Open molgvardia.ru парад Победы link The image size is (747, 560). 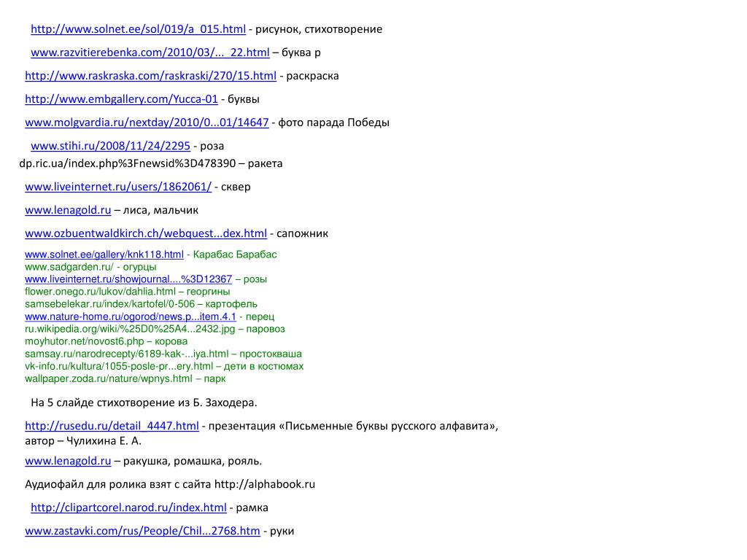pos(147,122)
